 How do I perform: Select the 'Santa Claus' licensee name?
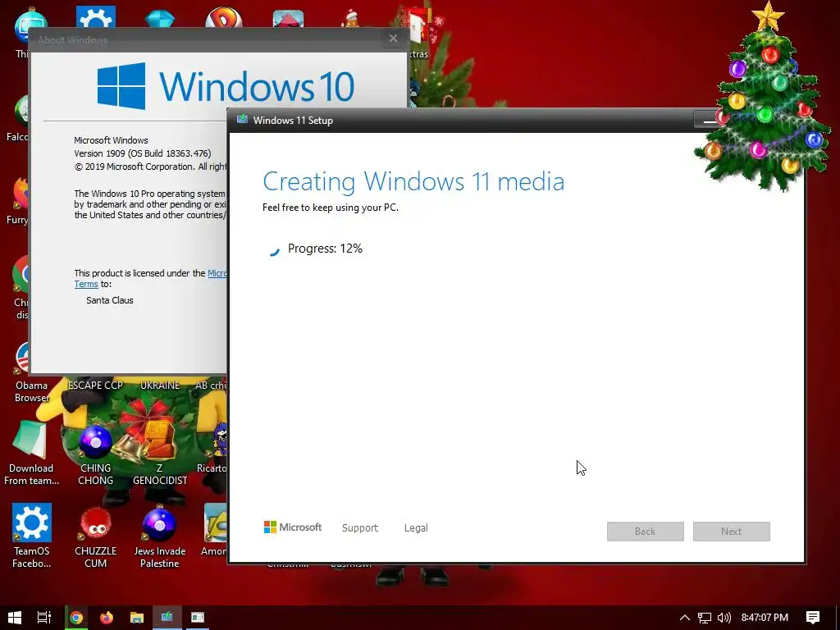[110, 300]
